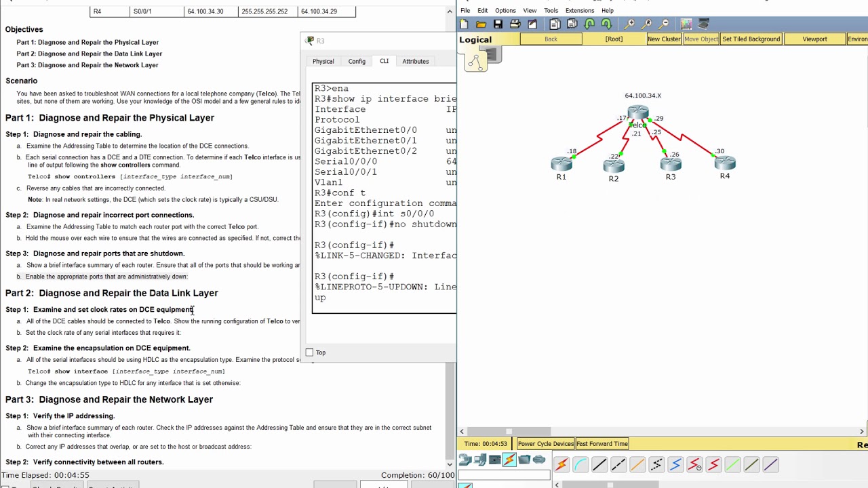
Task: Click the Back button in the Logical bar
Action: [x=551, y=39]
